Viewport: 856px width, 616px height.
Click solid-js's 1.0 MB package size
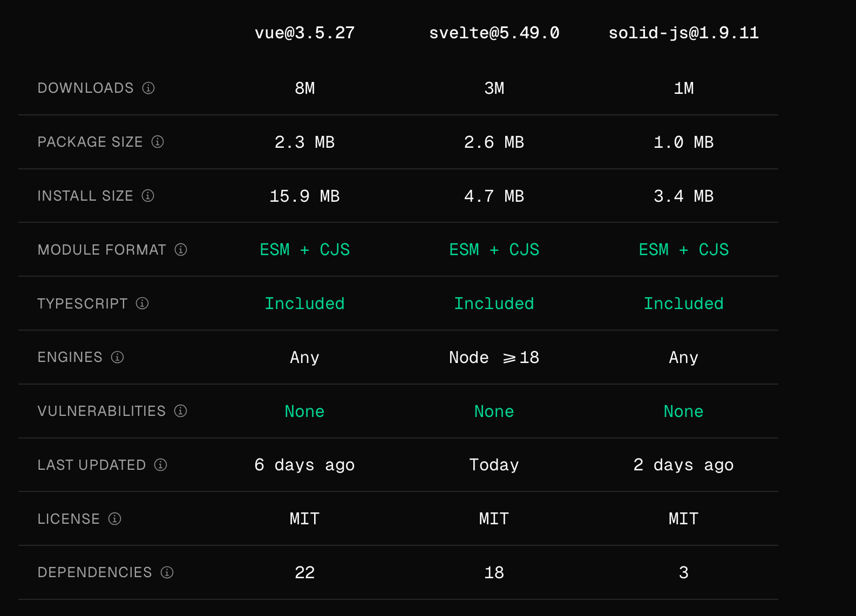pos(683,142)
